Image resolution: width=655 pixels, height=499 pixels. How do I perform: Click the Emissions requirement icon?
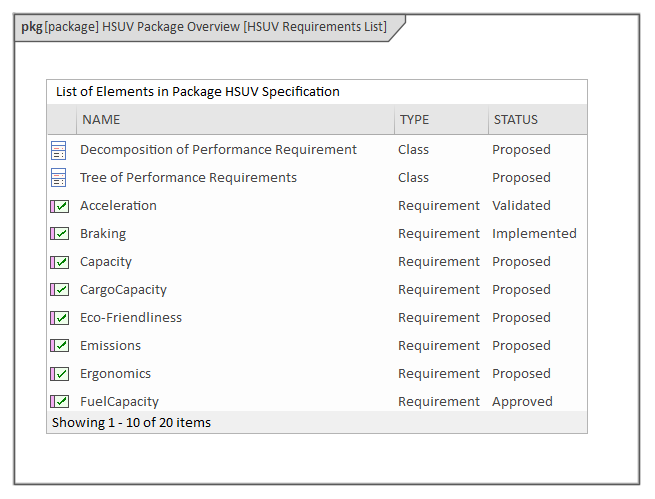tap(59, 346)
